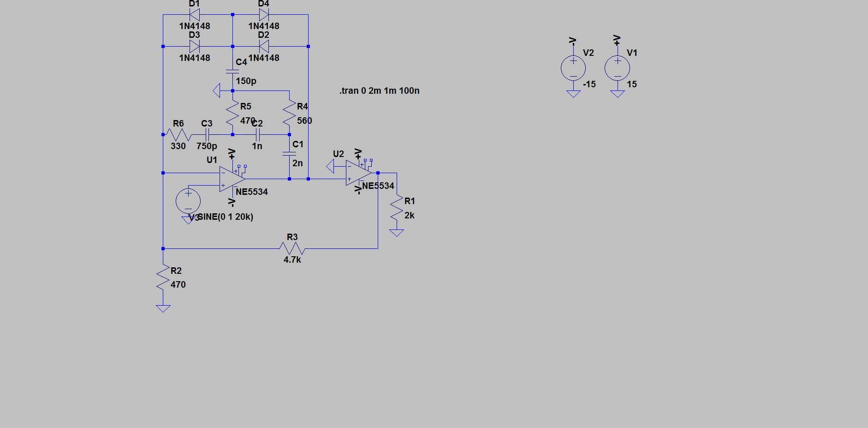Select the D2 diode symbol
The image size is (868, 428).
264,46
